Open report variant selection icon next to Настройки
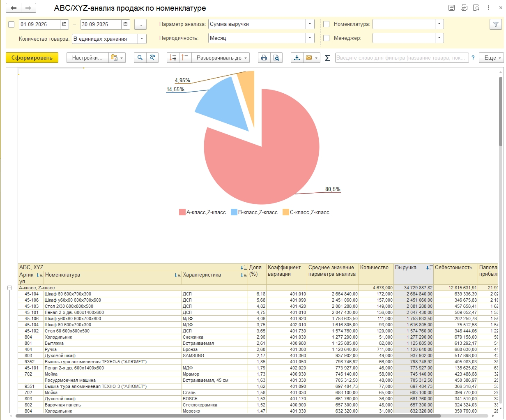Image resolution: width=506 pixels, height=420 pixels. (x=117, y=58)
